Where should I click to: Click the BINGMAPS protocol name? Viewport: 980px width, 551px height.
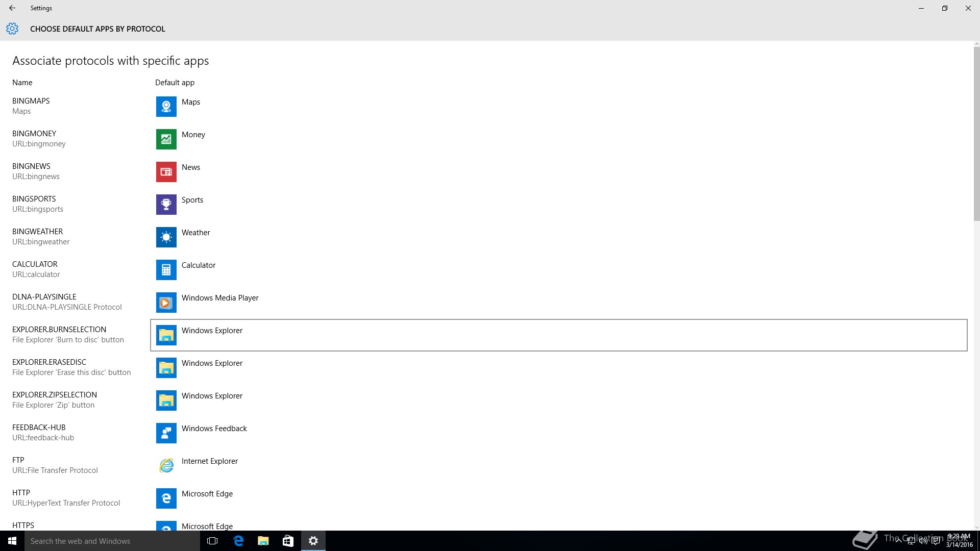(x=31, y=101)
